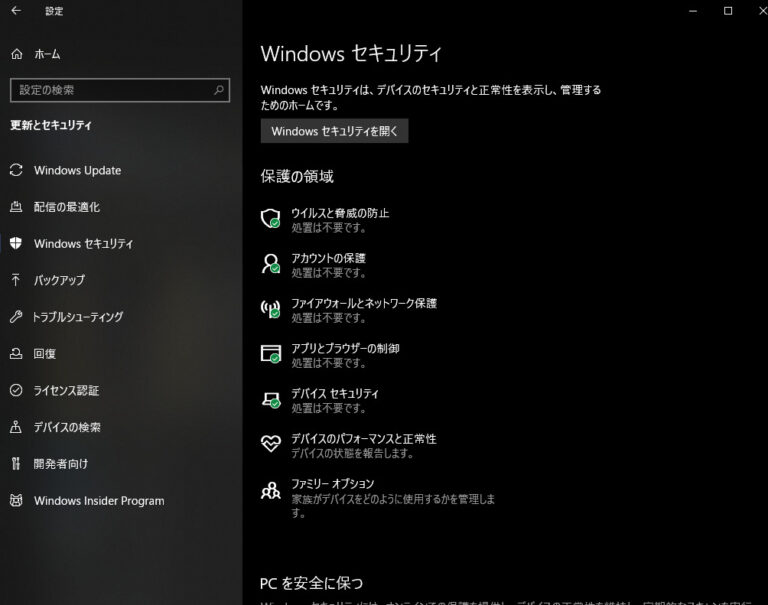
Task: Click the Windows Update sync icon
Action: pos(16,170)
